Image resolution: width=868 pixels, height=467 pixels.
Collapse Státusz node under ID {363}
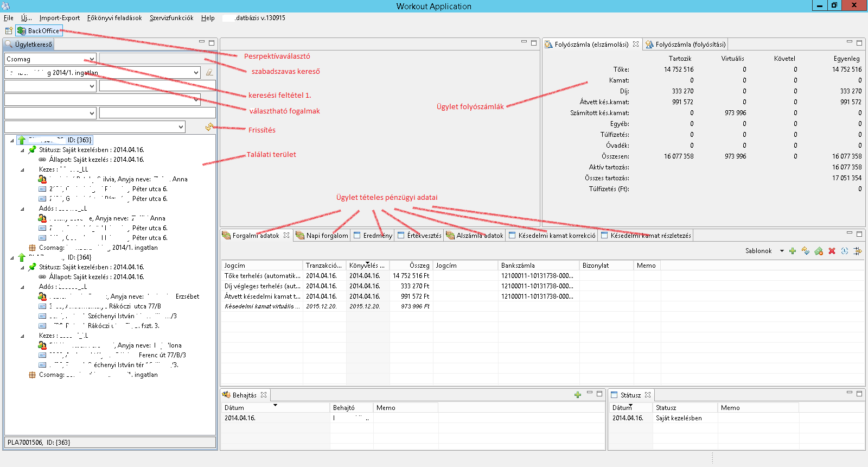click(22, 150)
